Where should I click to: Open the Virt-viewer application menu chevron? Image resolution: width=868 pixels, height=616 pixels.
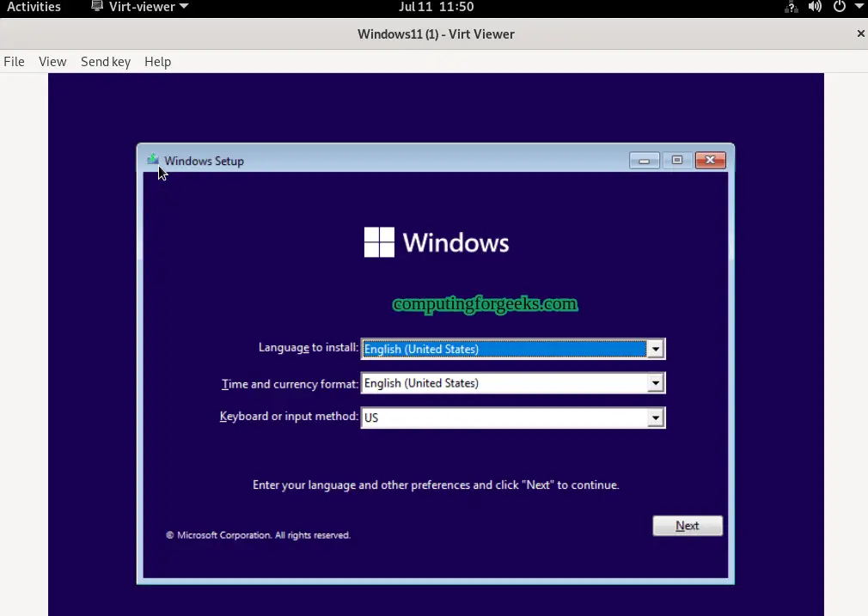(183, 6)
